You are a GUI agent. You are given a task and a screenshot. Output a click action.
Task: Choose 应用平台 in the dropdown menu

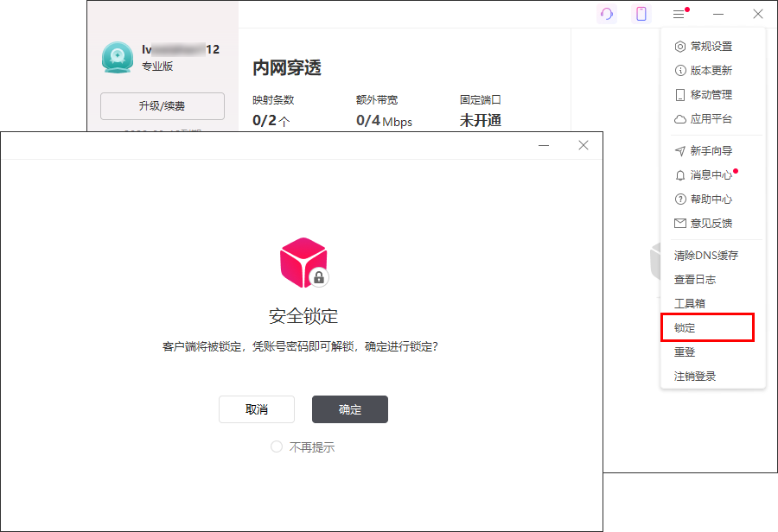[713, 119]
